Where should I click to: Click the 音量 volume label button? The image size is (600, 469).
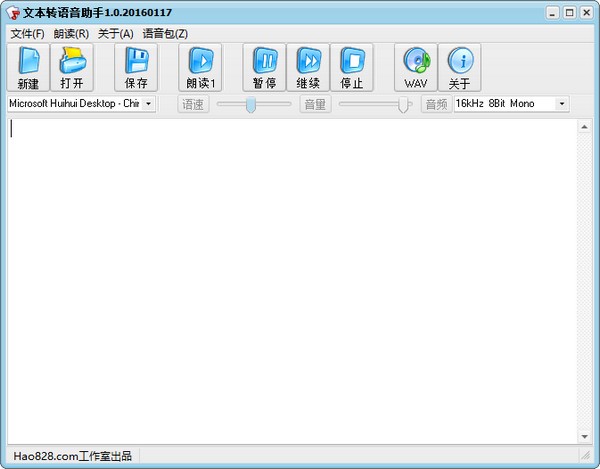tap(315, 104)
